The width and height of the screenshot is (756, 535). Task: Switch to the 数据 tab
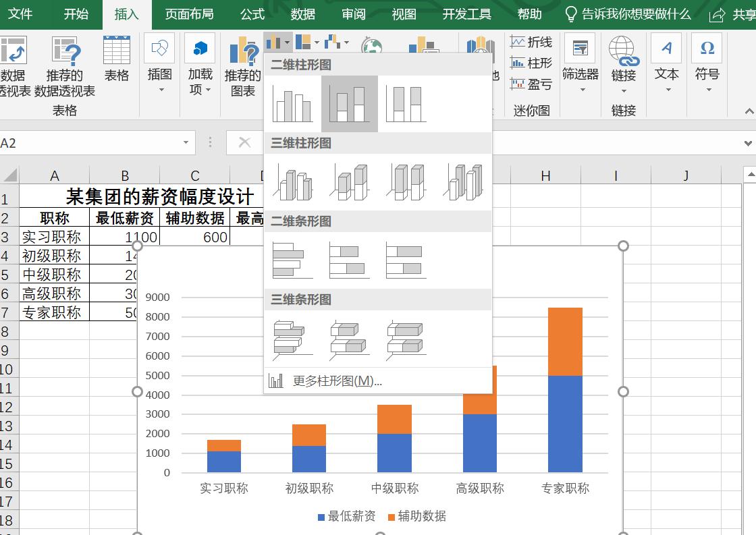pyautogui.click(x=303, y=14)
